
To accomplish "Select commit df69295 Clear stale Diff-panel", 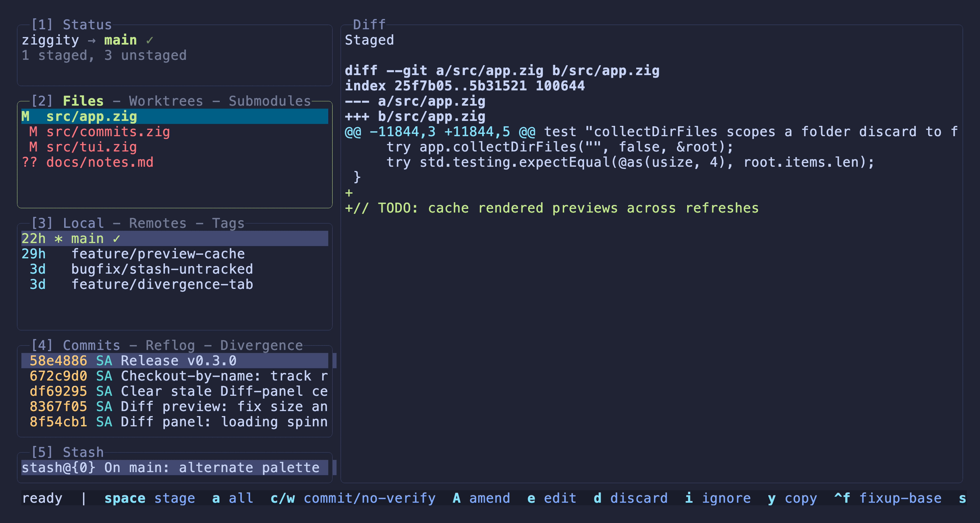I will [x=175, y=391].
